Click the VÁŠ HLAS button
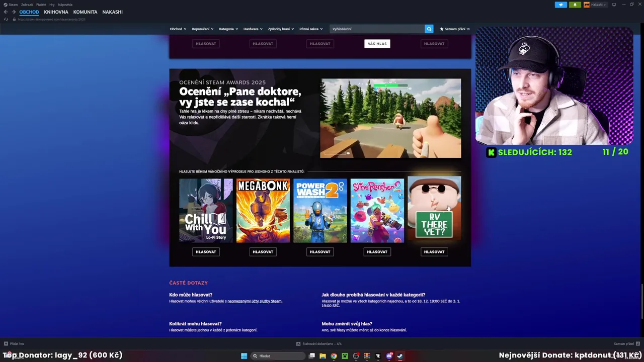 click(x=377, y=44)
